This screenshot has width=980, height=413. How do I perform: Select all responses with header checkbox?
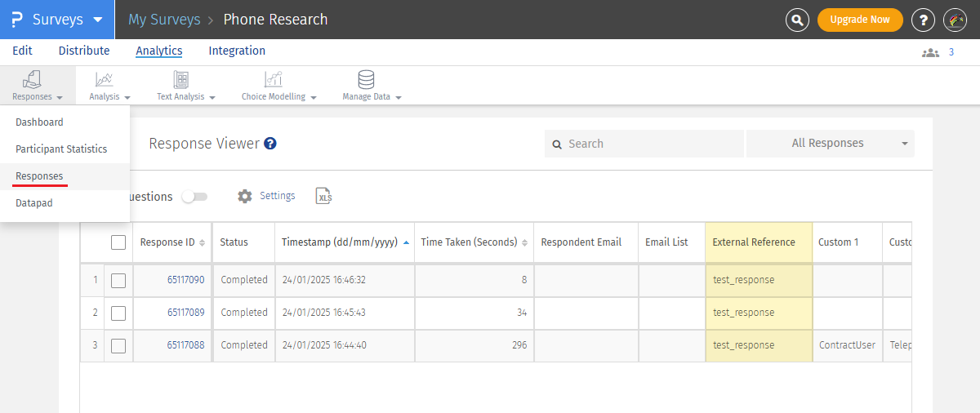(x=118, y=242)
